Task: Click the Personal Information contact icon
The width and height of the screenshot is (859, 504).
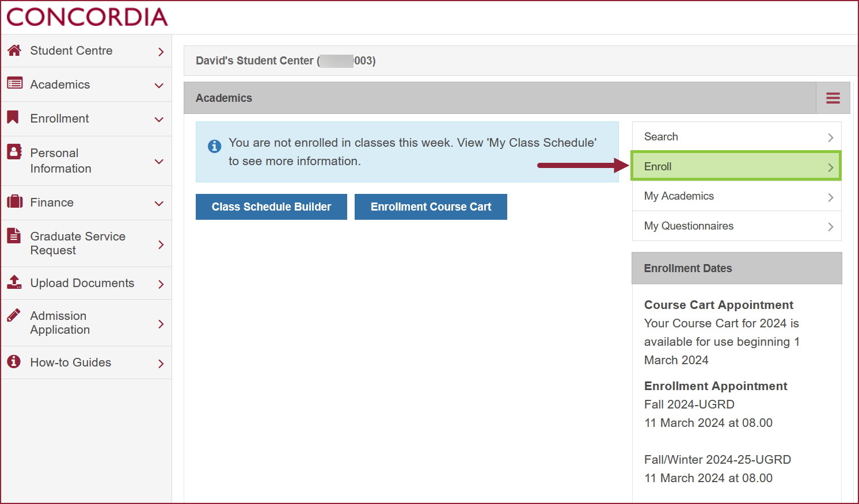Action: [14, 152]
